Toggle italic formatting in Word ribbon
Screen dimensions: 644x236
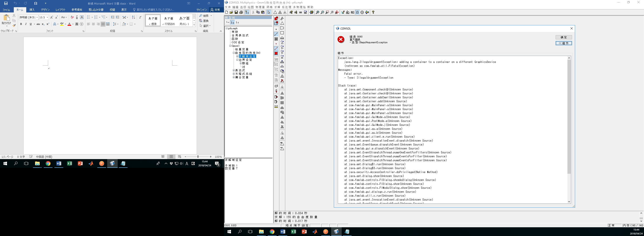[x=26, y=24]
